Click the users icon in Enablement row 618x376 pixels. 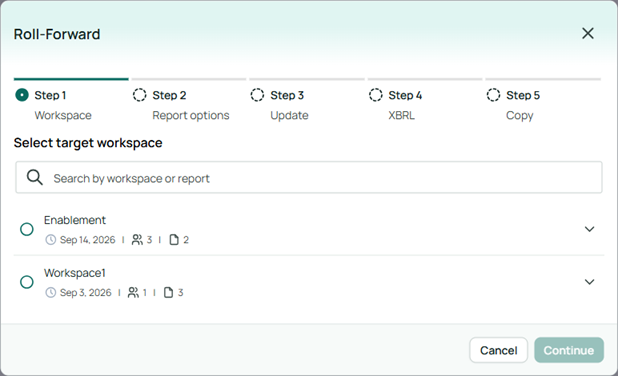(137, 240)
